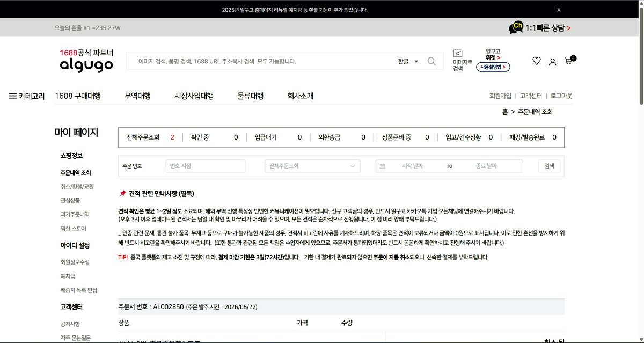Viewport: 644px width, 343px height.
Task: Open 관심상품 in sidebar
Action: pyautogui.click(x=70, y=201)
